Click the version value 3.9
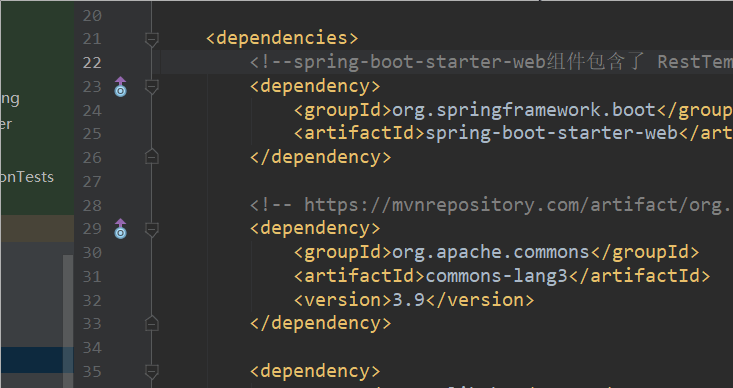Screen dimensions: 733x388 pos(409,300)
